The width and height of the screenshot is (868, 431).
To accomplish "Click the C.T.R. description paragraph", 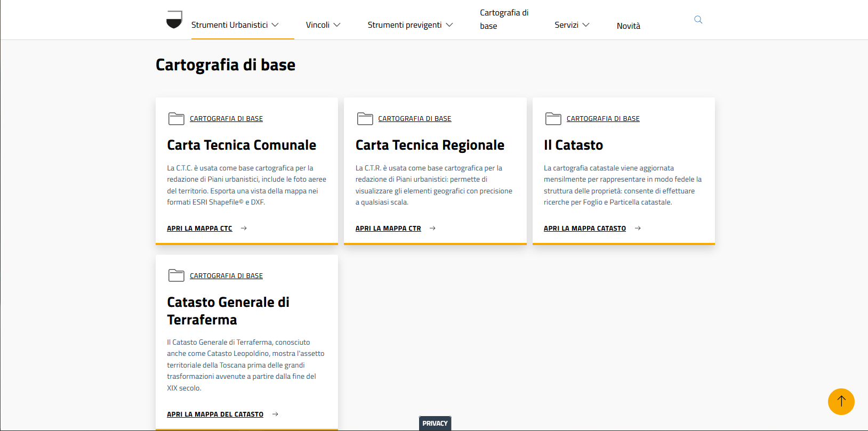I will click(434, 185).
